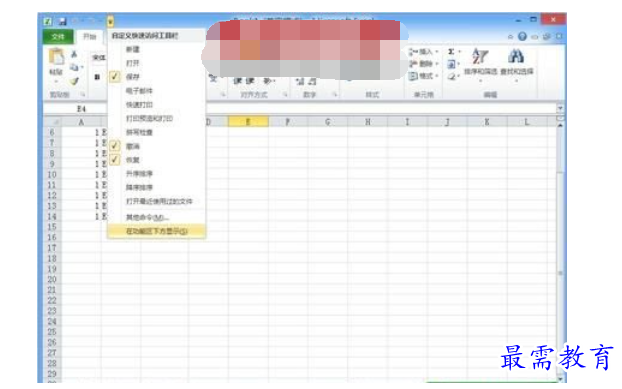Click the 删除 delete cells icon

click(x=413, y=63)
